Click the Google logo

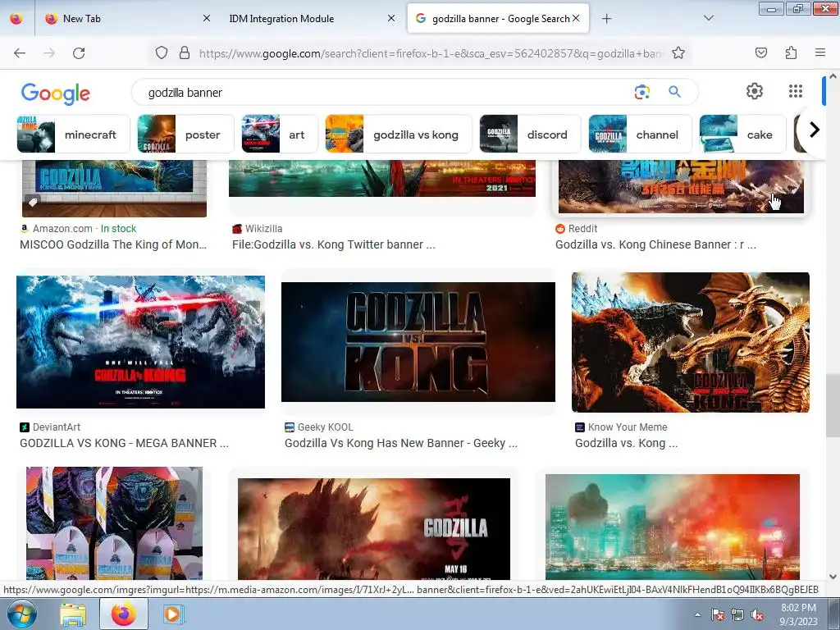pyautogui.click(x=56, y=94)
